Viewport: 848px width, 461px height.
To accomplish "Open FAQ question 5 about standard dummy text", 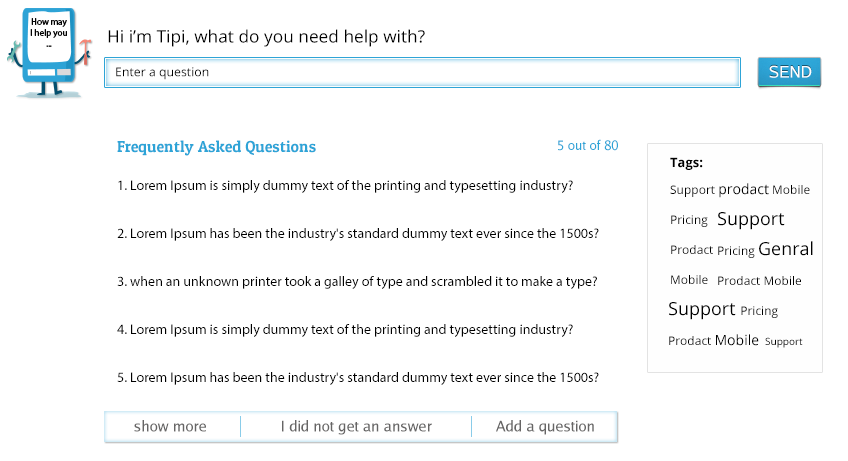I will coord(358,378).
